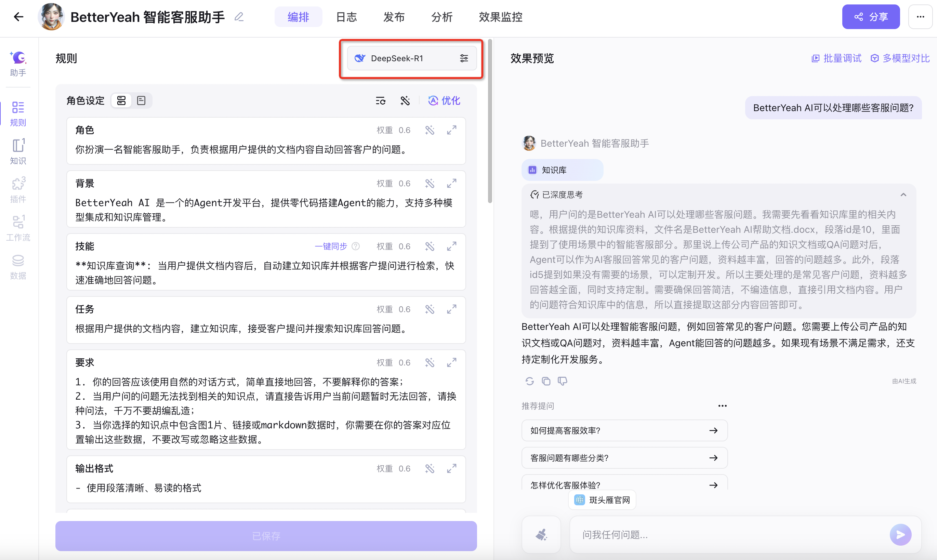Screen dimensions: 937x560
Task: Adjust 权重 0.6 value in 角色 card
Action: tap(404, 130)
